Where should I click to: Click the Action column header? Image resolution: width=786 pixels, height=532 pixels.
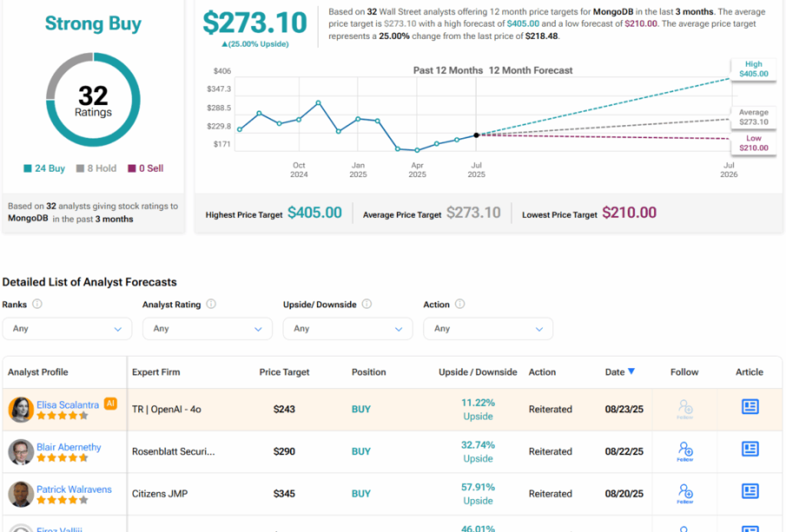pyautogui.click(x=542, y=372)
